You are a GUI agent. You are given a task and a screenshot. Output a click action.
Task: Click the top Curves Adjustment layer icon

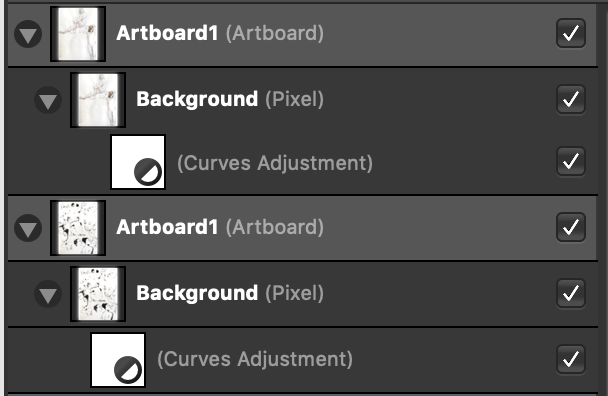pyautogui.click(x=138, y=162)
